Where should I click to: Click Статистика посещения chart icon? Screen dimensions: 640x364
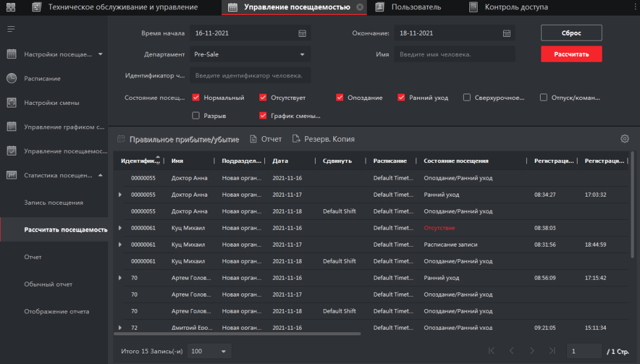coord(11,175)
